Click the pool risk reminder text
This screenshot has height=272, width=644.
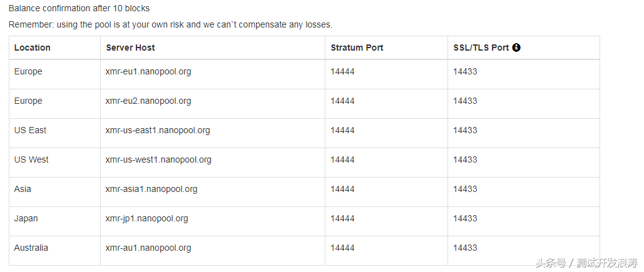pyautogui.click(x=170, y=24)
